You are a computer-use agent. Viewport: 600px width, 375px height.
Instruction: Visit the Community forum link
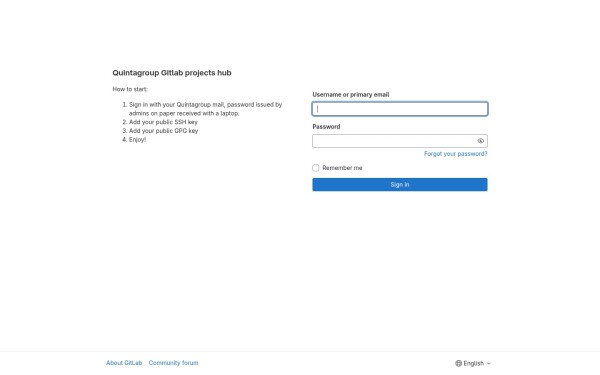coord(173,363)
